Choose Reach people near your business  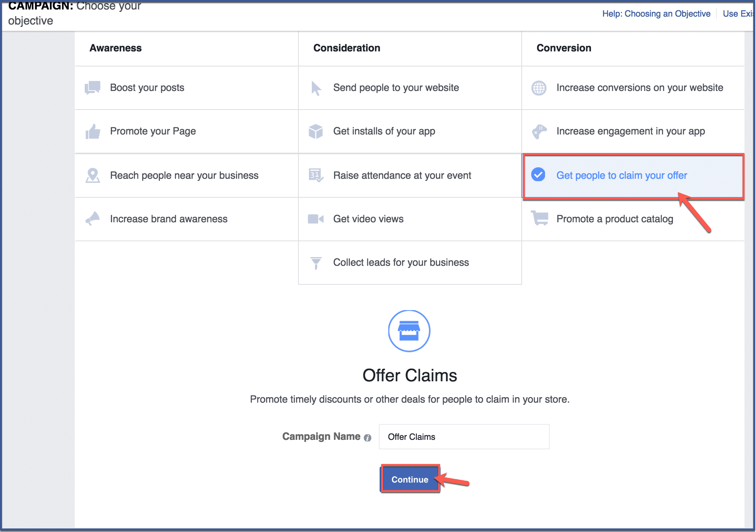(x=186, y=175)
